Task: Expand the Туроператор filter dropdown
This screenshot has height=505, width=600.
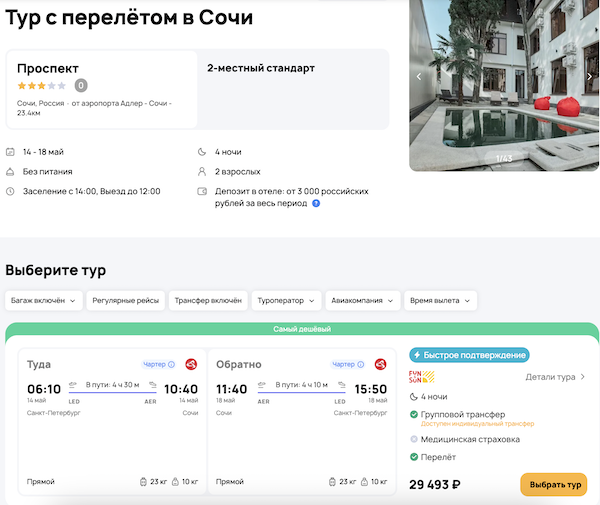Action: coord(286,300)
